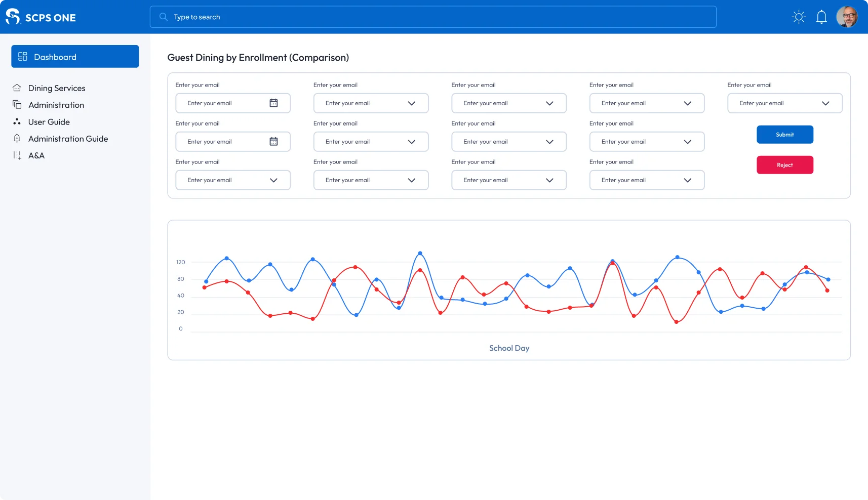Toggle light mode sun icon
The image size is (868, 500).
click(x=799, y=17)
